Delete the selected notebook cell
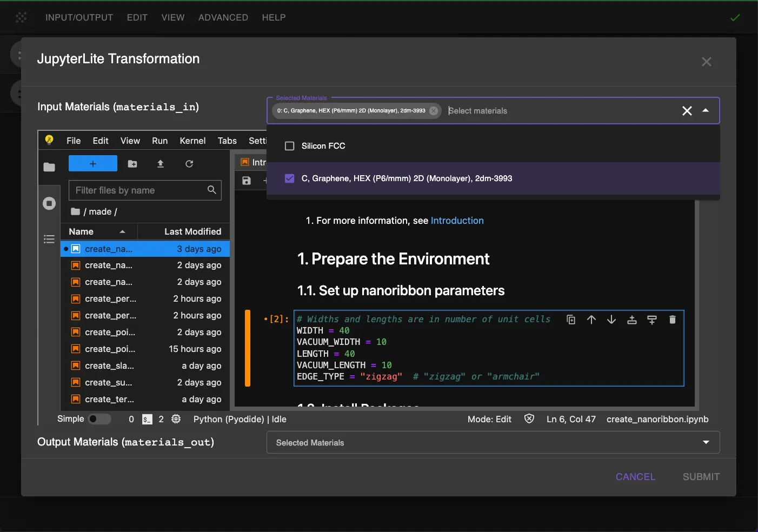 click(672, 320)
